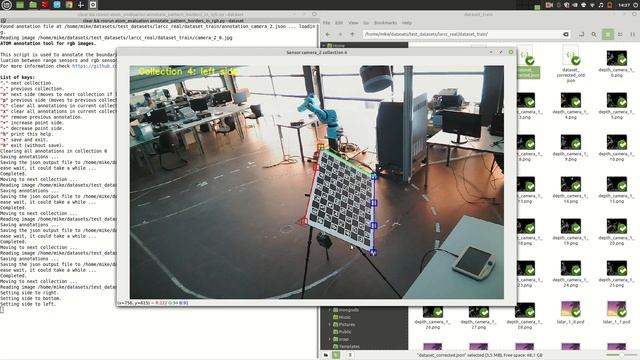The width and height of the screenshot is (640, 360).
Task: Clear the location path field
Action: [566, 34]
